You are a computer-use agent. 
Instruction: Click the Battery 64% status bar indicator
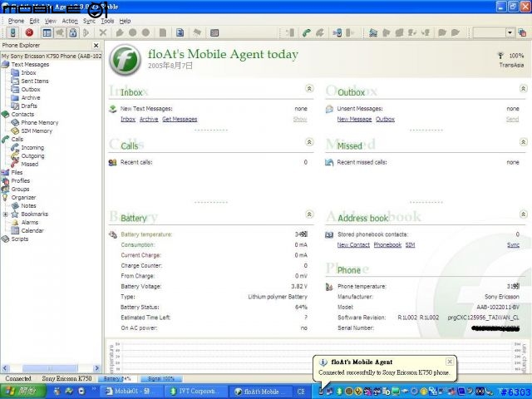[117, 378]
